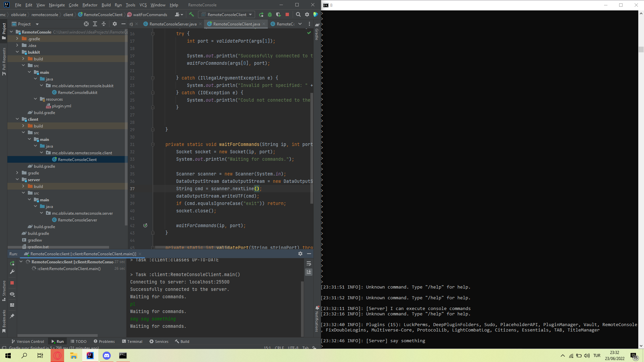The width and height of the screenshot is (644, 362).
Task: Open the Terminal tool window tab
Action: tap(132, 341)
